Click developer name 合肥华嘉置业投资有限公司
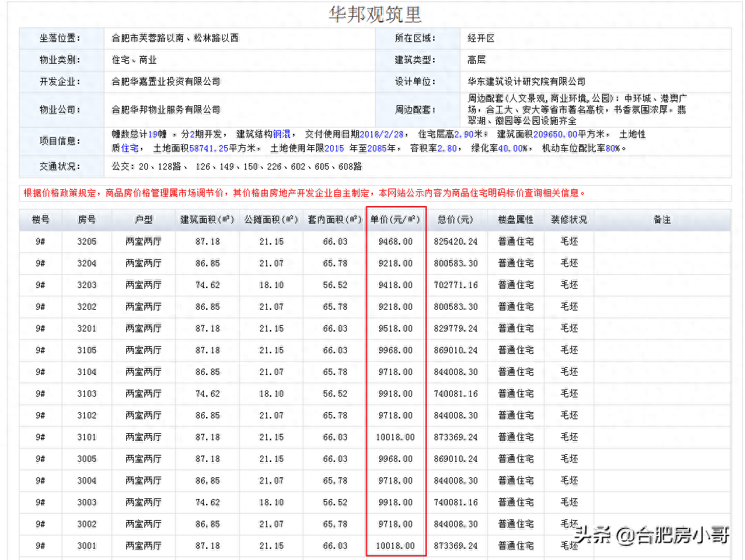The image size is (745, 560). coord(166,82)
